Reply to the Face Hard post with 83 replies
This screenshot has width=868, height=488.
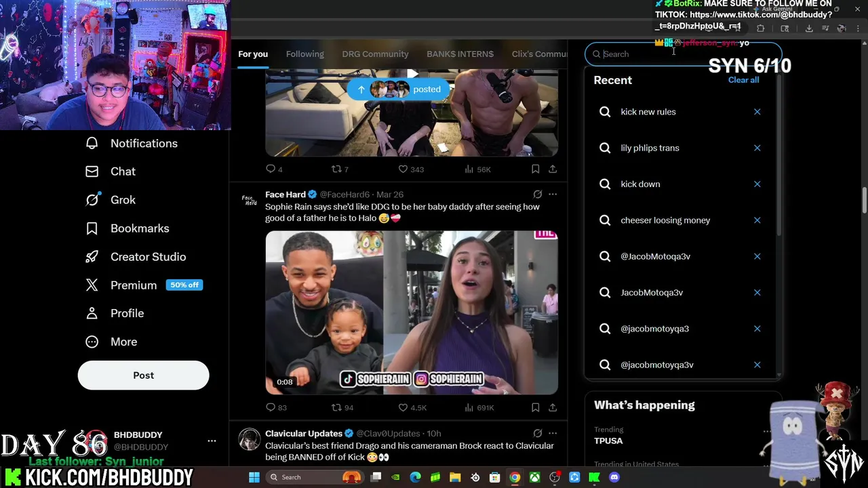pyautogui.click(x=276, y=407)
